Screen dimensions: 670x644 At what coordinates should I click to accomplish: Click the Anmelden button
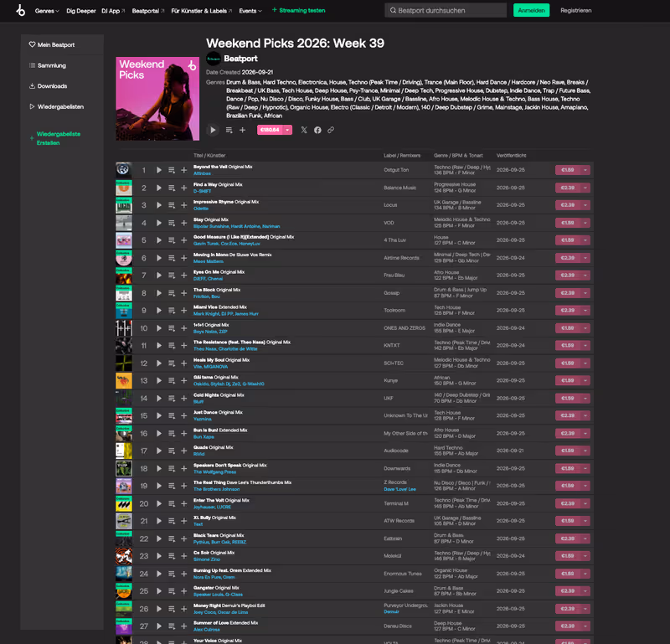(531, 10)
